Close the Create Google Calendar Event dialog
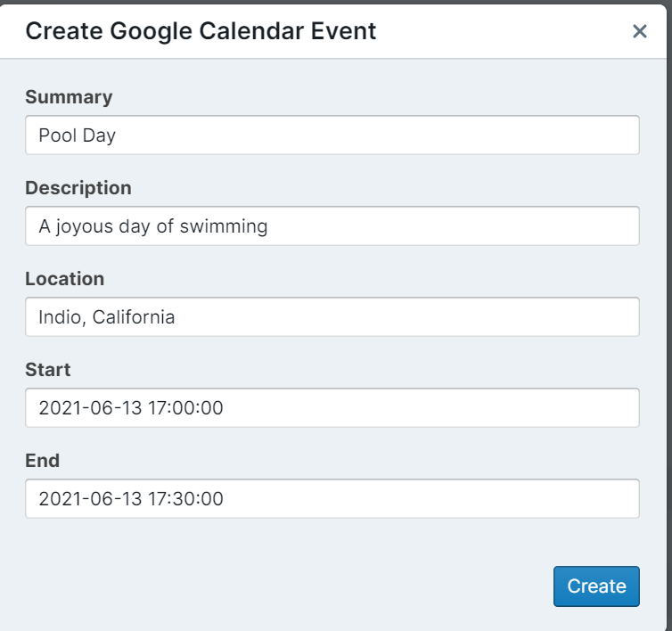The image size is (672, 631). point(639,32)
